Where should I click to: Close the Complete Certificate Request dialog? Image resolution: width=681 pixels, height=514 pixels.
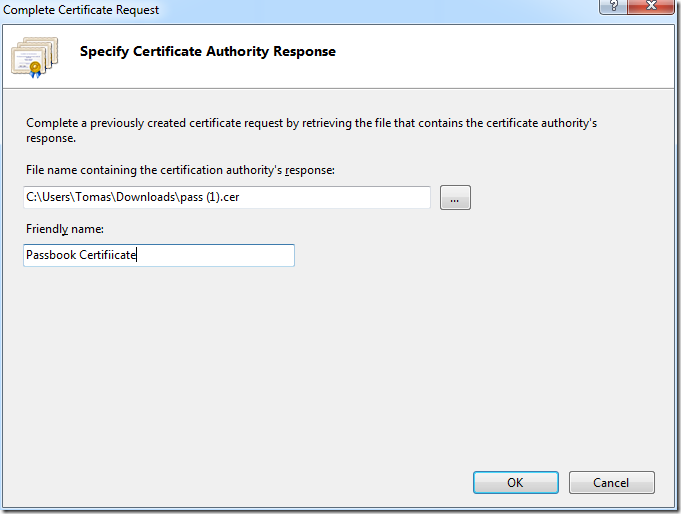(x=651, y=6)
